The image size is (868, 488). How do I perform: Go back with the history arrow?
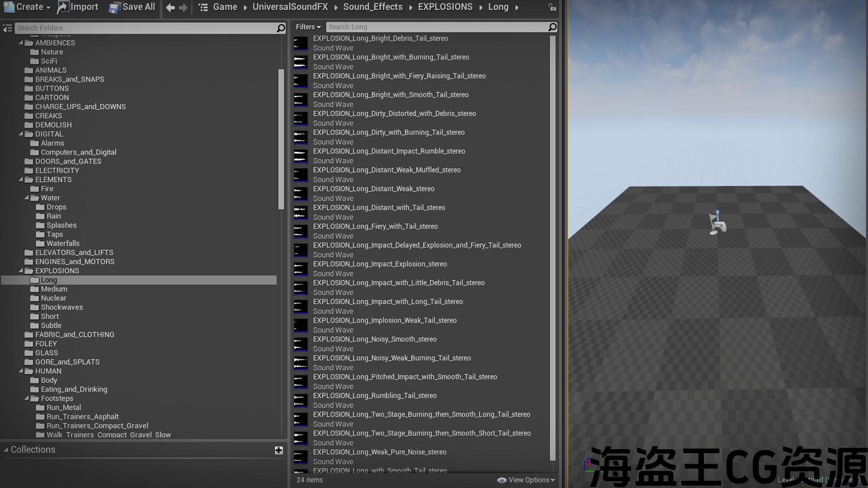(x=170, y=7)
